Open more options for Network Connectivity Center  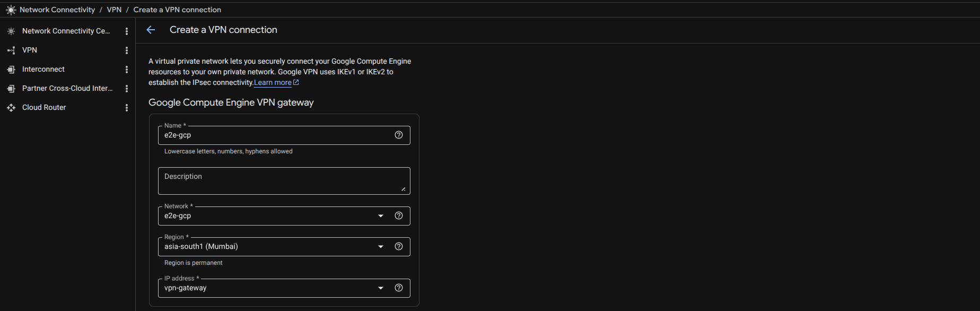127,31
